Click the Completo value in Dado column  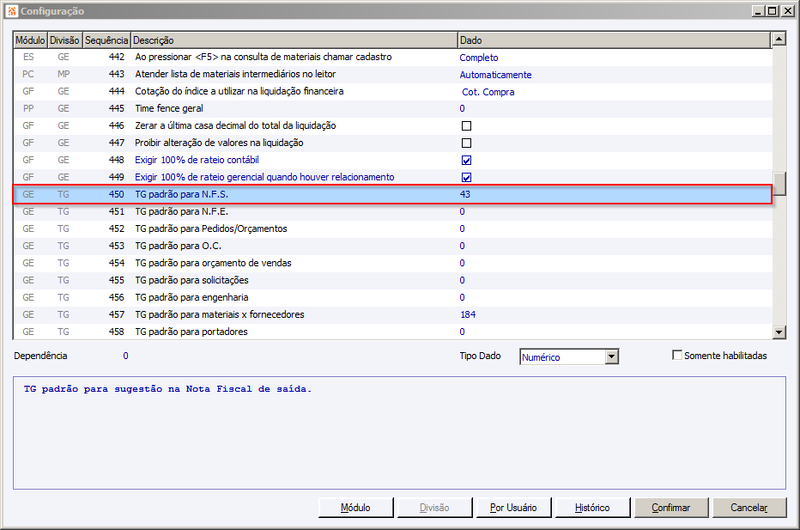click(479, 58)
